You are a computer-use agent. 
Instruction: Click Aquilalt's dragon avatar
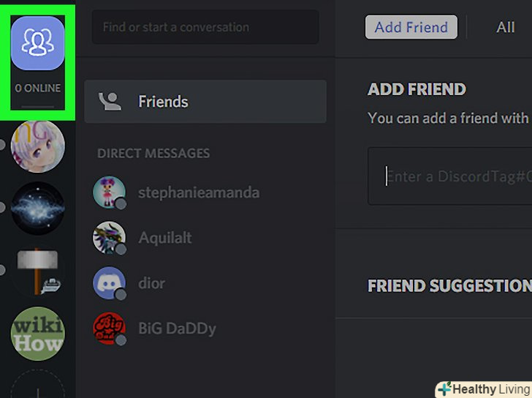[x=110, y=238]
